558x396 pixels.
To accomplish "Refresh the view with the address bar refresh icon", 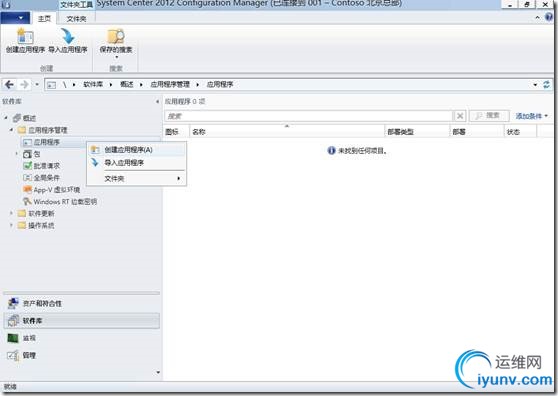I will 546,85.
